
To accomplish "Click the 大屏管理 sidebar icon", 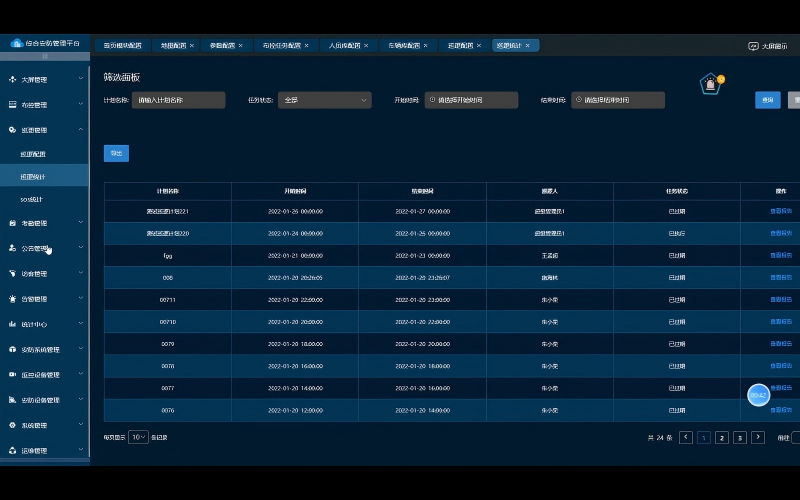I will (12, 79).
